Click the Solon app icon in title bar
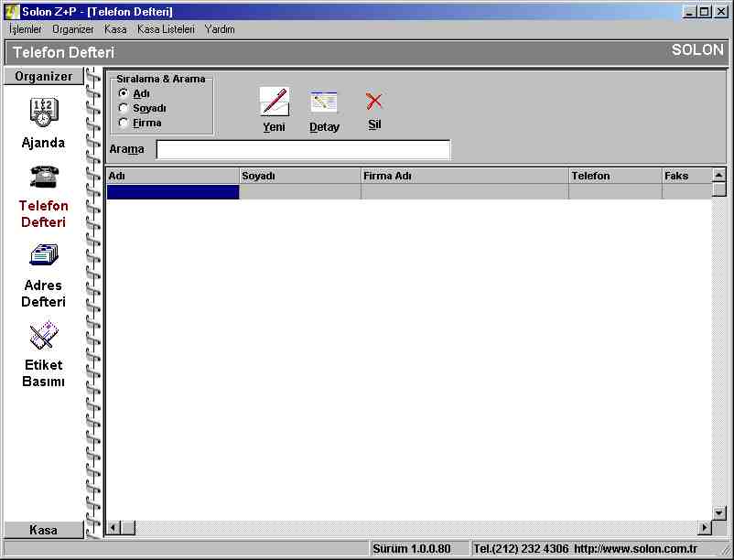The width and height of the screenshot is (734, 560). click(x=12, y=12)
